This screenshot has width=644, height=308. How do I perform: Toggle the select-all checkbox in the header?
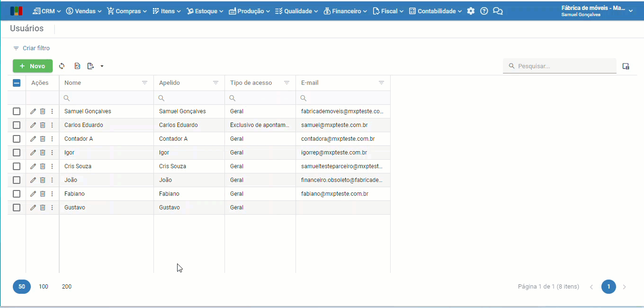tap(17, 82)
